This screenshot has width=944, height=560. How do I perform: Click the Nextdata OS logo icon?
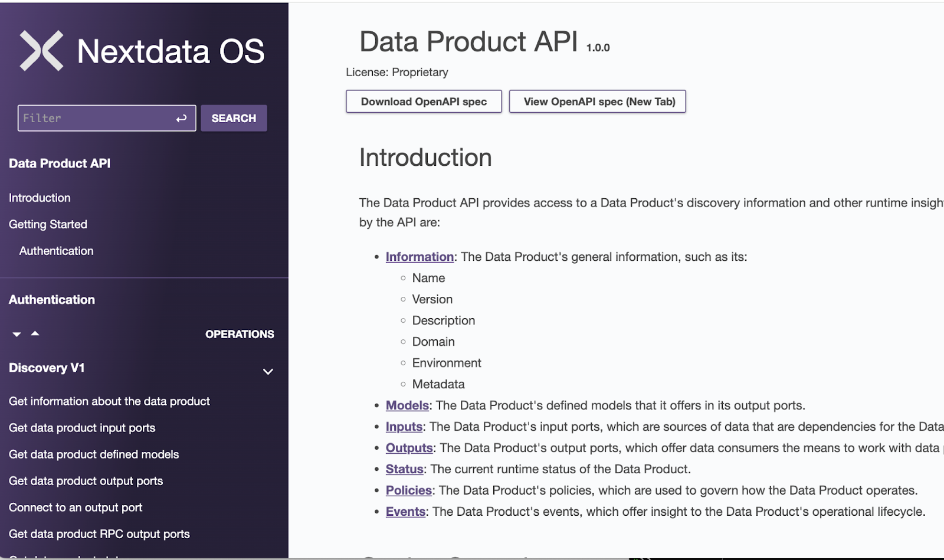point(41,51)
